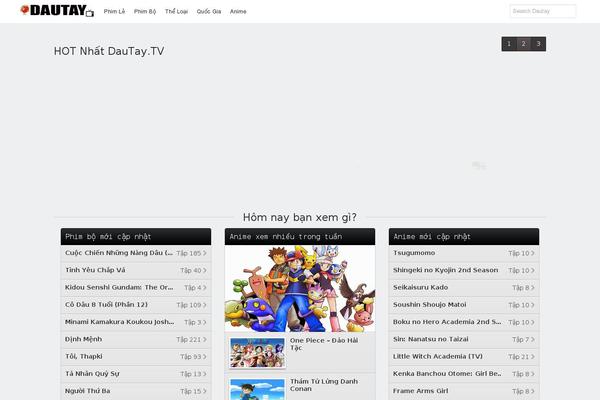This screenshot has height=400, width=600.
Task: Open Tsugumomo anime
Action: point(414,253)
